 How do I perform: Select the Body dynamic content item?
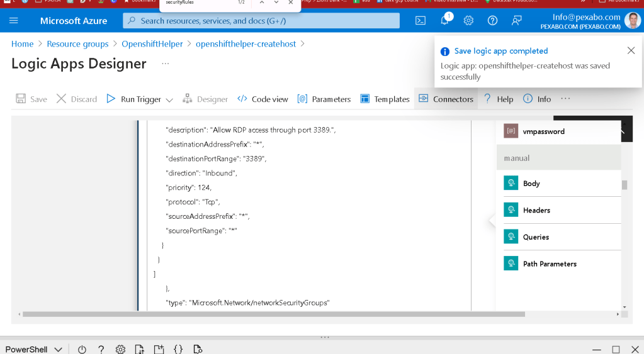(x=558, y=184)
